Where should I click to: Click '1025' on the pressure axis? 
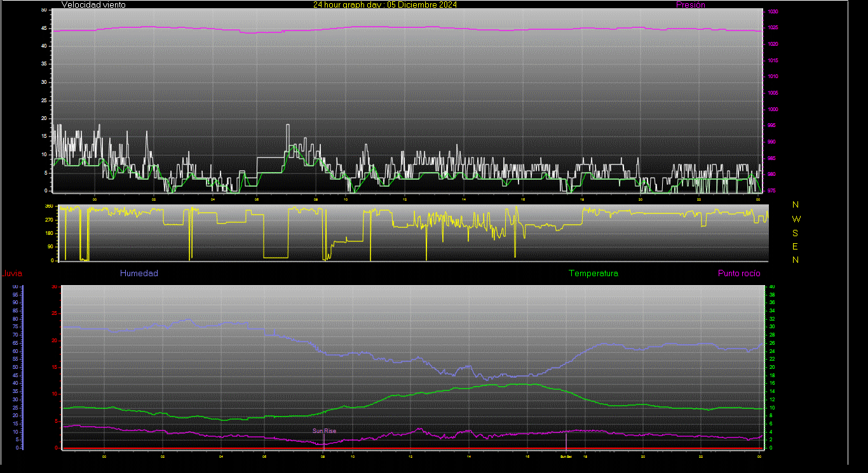tap(772, 28)
